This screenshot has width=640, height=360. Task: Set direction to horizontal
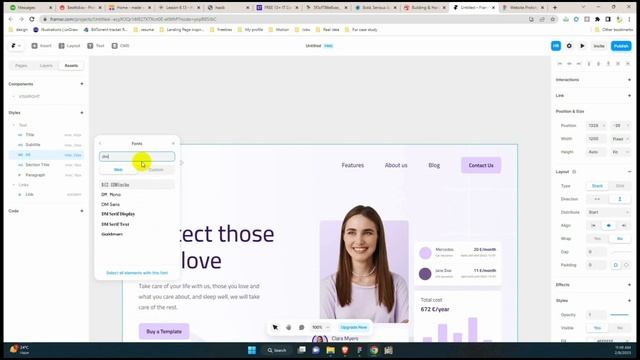click(597, 199)
